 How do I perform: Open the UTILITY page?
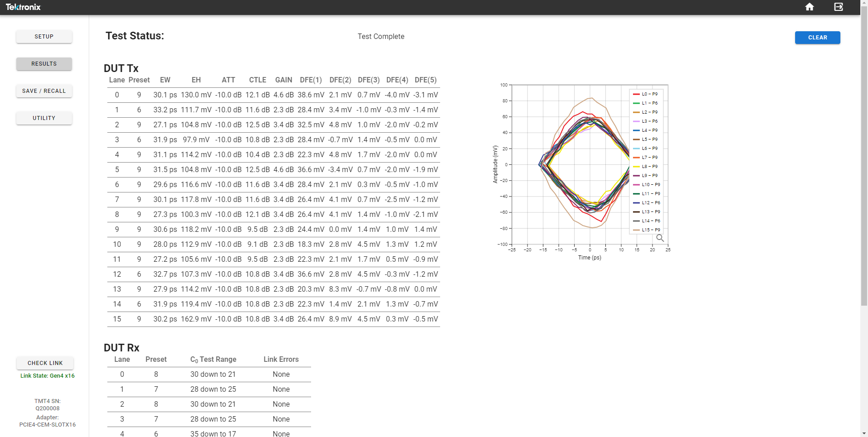coord(44,118)
